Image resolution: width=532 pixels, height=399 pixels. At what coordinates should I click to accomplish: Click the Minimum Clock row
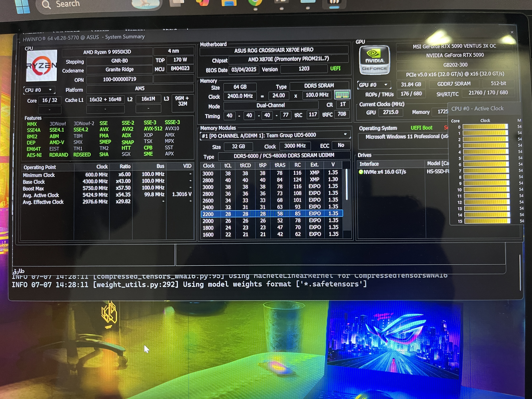coord(107,175)
